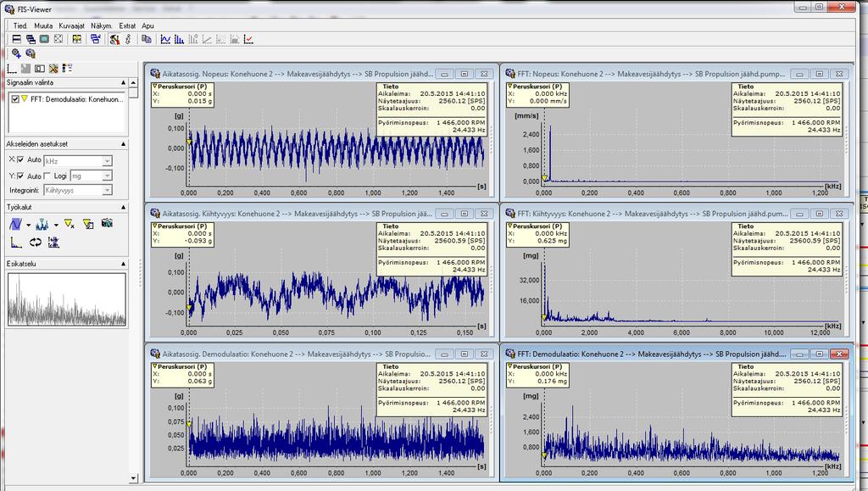Open dropdown arrow beside zoom-curve tool
The height and width of the screenshot is (491, 868).
(28, 226)
